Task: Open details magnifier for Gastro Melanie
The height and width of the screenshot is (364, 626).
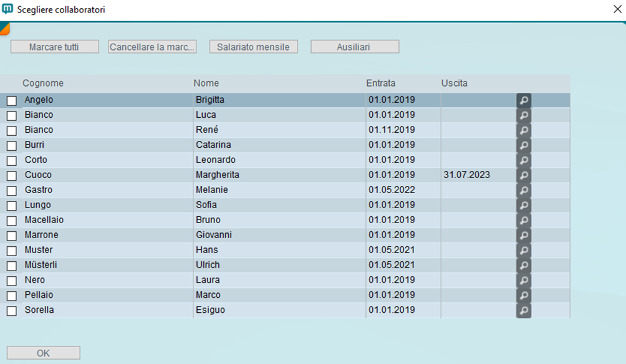Action: 524,190
